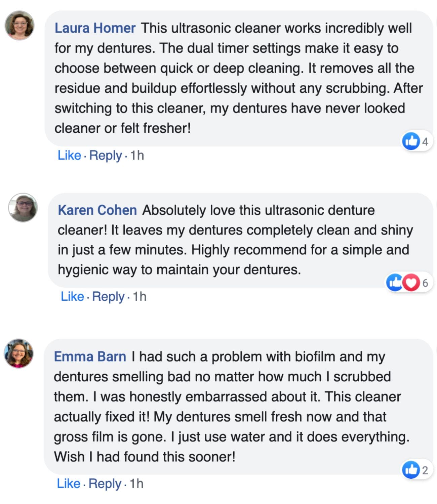Reply to Karen Cohen's comment
The image size is (437, 504).
108,297
